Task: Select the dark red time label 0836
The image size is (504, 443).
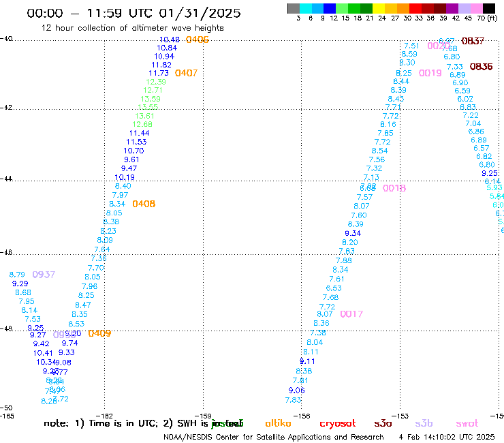Action: tap(481, 67)
